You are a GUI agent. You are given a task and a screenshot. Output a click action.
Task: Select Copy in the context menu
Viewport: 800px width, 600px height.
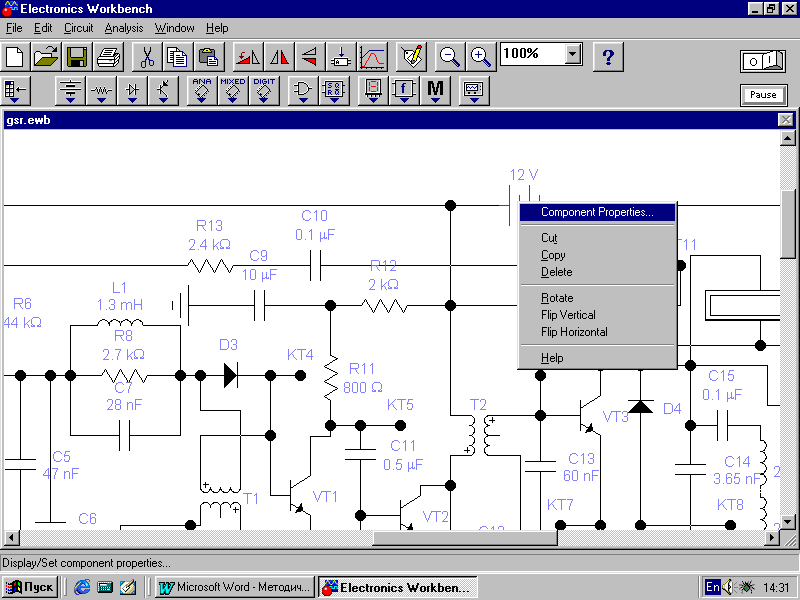click(x=597, y=255)
